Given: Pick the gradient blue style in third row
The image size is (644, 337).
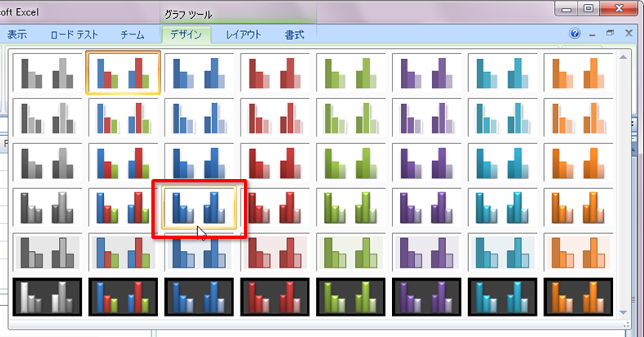Looking at the screenshot, I should (x=199, y=163).
